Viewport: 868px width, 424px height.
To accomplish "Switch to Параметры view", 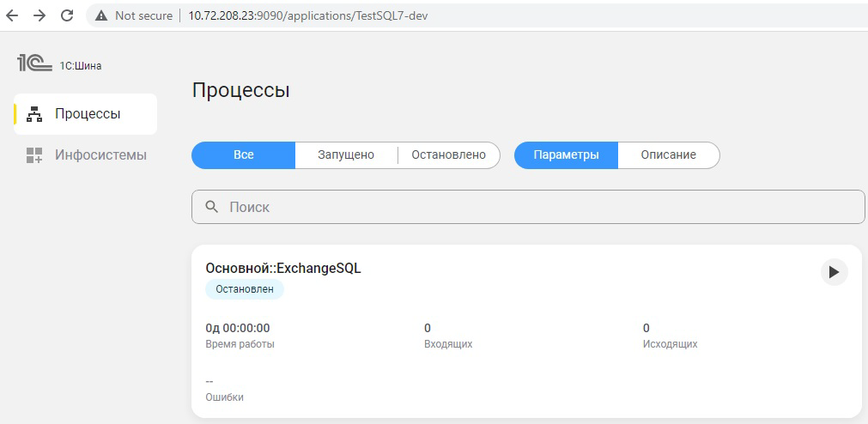I will coord(566,155).
